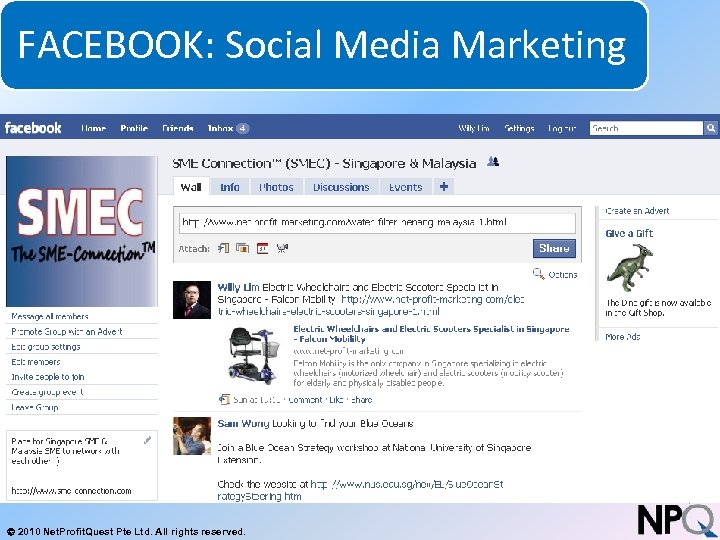
Task: Like Willy Lim's post
Action: 336,400
